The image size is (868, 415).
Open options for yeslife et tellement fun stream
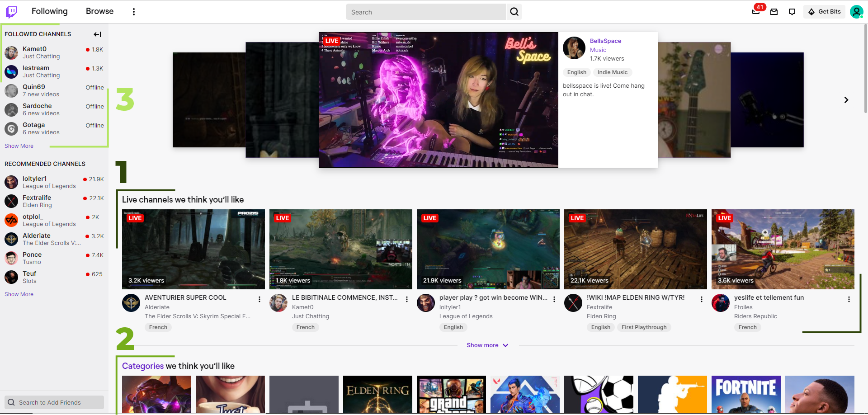click(x=849, y=299)
